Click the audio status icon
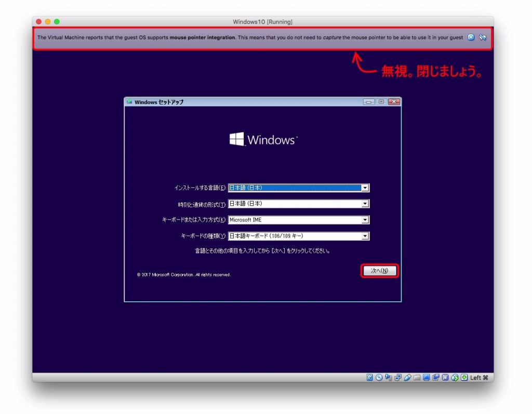 pyautogui.click(x=389, y=377)
